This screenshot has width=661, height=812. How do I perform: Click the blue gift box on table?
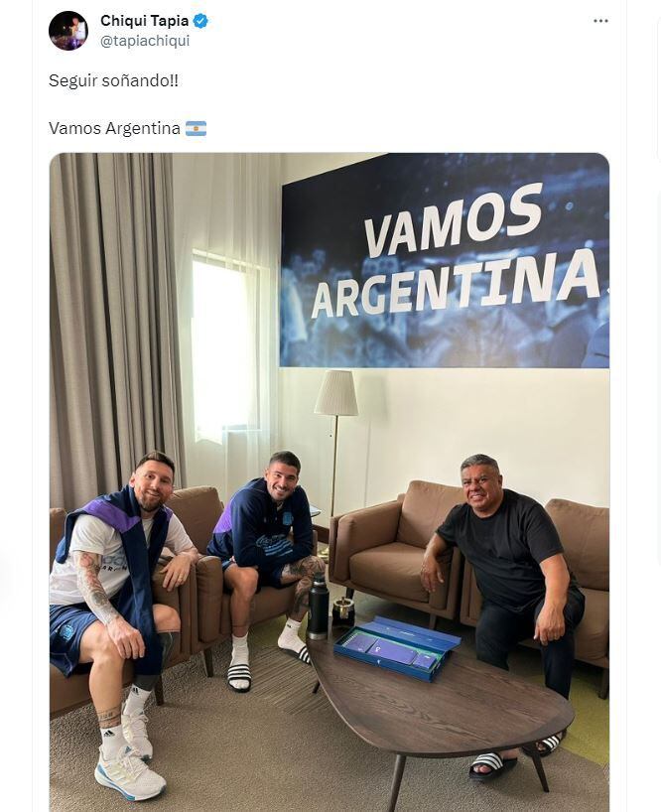click(x=396, y=647)
